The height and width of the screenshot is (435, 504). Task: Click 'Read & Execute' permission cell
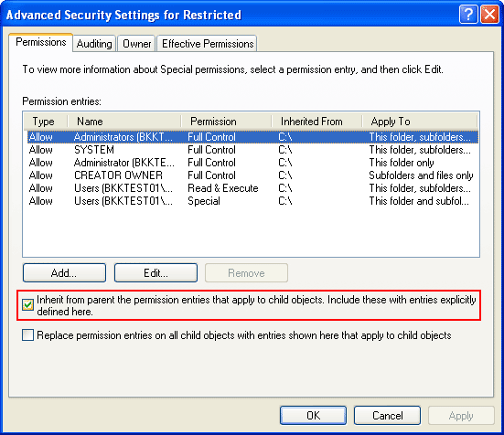tap(223, 188)
